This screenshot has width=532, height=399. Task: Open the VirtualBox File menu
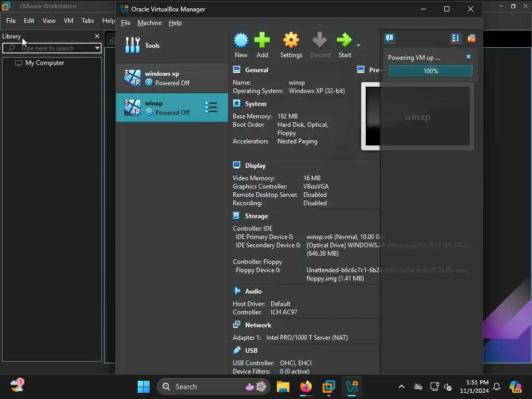[126, 23]
